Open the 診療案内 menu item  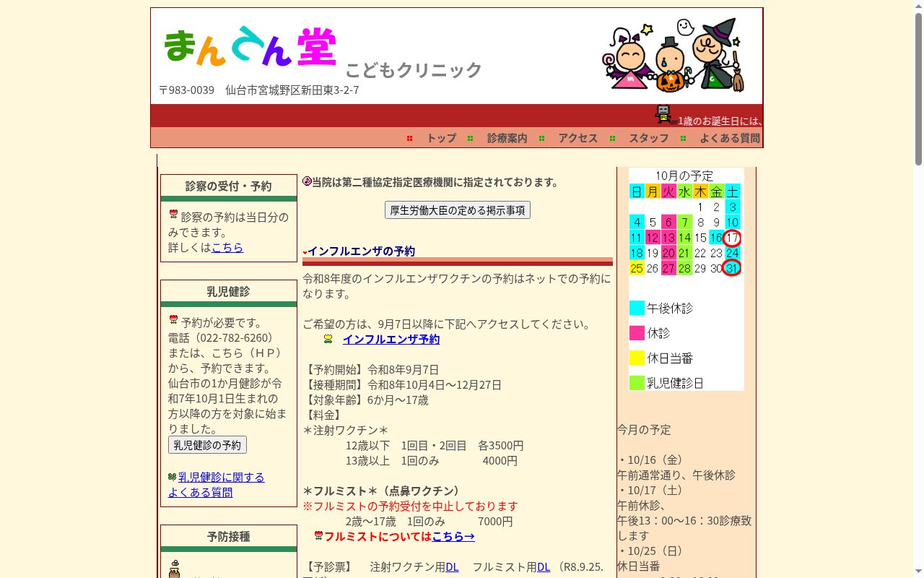click(507, 138)
